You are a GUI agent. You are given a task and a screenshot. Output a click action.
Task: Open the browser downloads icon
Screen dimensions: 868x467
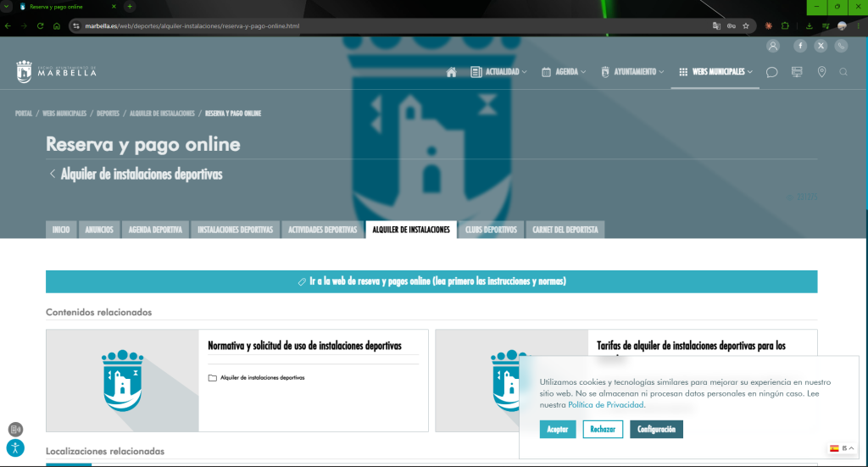point(810,26)
